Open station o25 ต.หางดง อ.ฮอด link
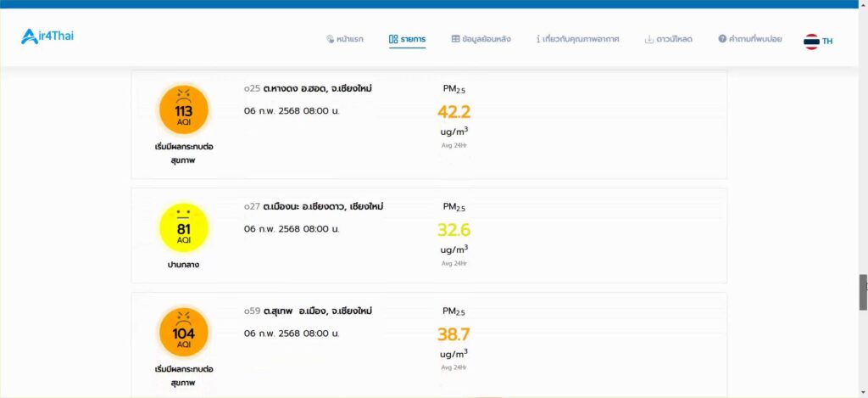 pyautogui.click(x=308, y=89)
